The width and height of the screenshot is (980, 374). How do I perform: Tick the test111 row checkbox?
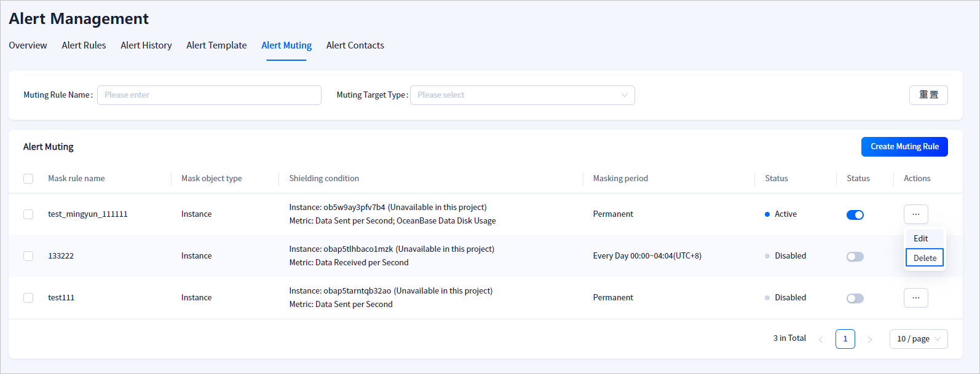pos(28,298)
